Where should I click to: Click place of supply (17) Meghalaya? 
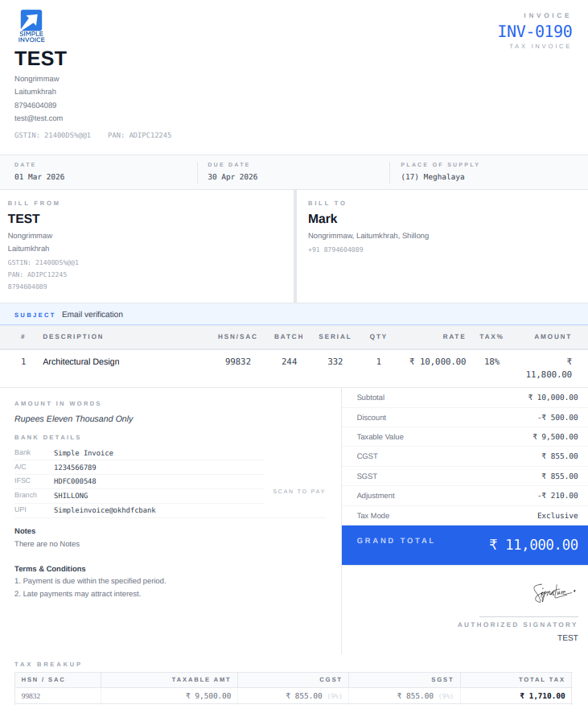[433, 177]
